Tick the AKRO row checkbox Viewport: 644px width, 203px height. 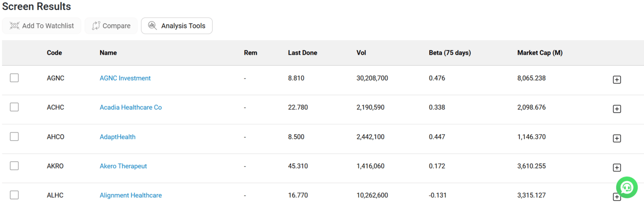coord(14,166)
